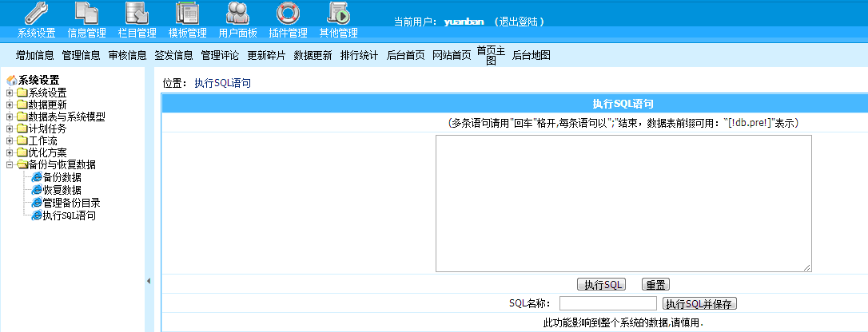Open 执行SQL语句 tree link

(70, 215)
